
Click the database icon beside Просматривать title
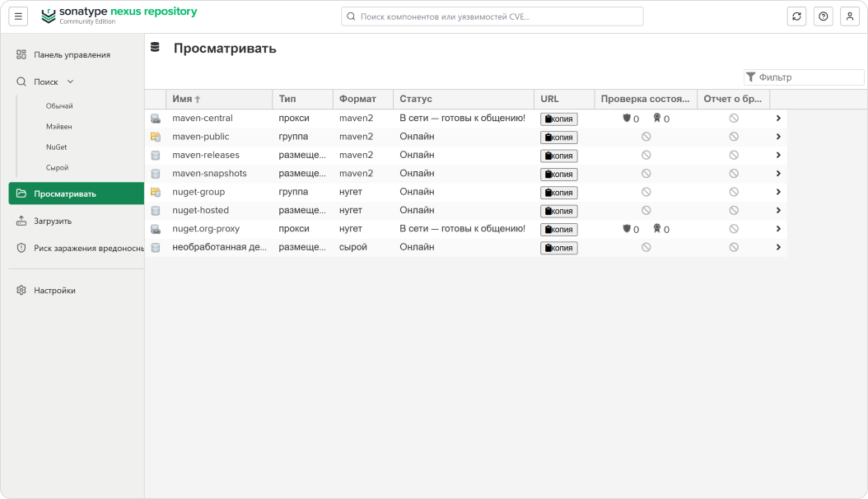[155, 48]
